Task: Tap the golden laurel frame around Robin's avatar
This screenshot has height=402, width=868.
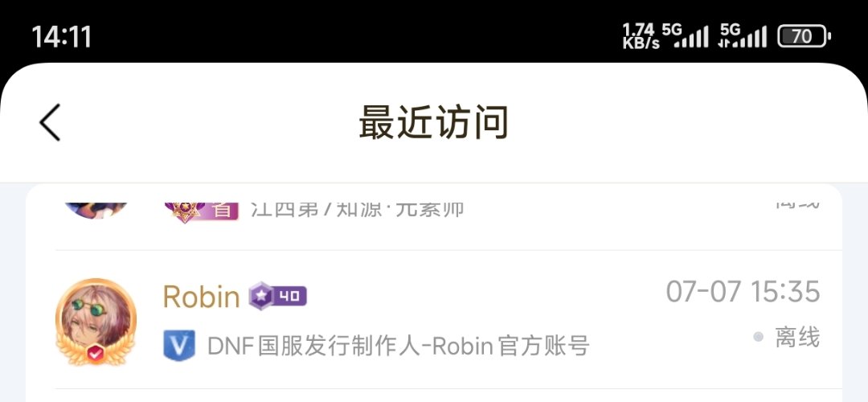Action: point(96,322)
